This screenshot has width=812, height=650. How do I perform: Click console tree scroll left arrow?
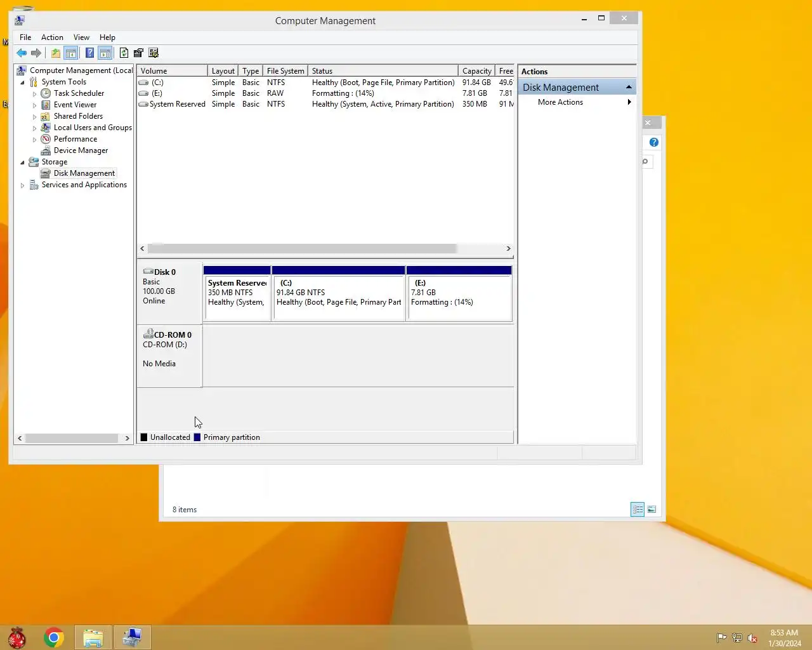click(20, 439)
